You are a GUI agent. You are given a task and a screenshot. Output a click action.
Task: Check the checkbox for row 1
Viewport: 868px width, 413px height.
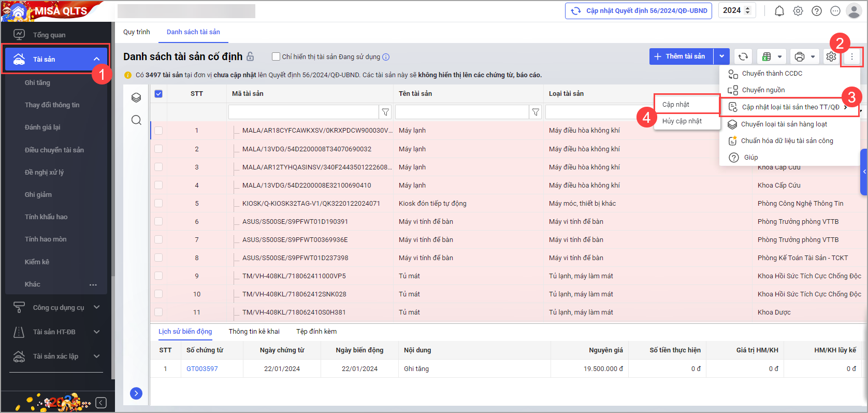pyautogui.click(x=158, y=131)
